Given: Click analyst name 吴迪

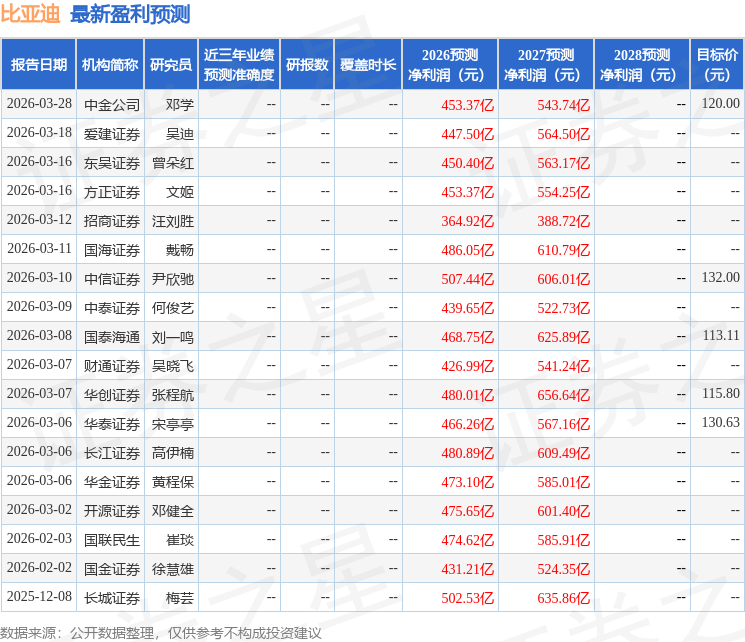Looking at the screenshot, I should click(x=180, y=134).
